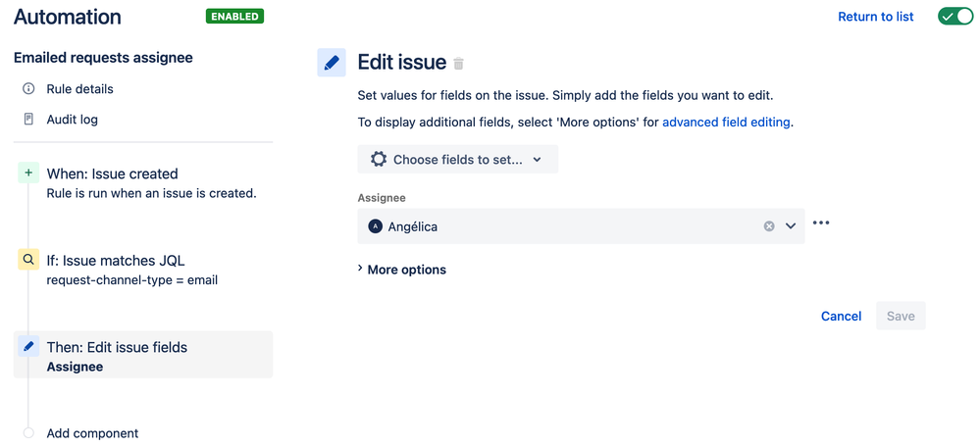Open the Choose fields to set dropdown
The image size is (980, 447).
pyautogui.click(x=457, y=159)
